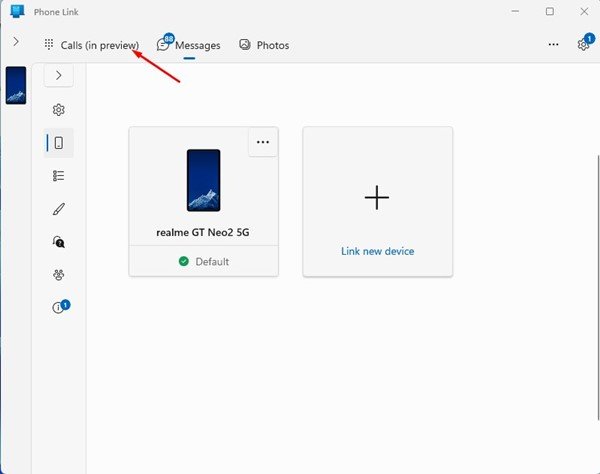600x474 pixels.
Task: Maximize the Phone Link window
Action: pyautogui.click(x=550, y=11)
